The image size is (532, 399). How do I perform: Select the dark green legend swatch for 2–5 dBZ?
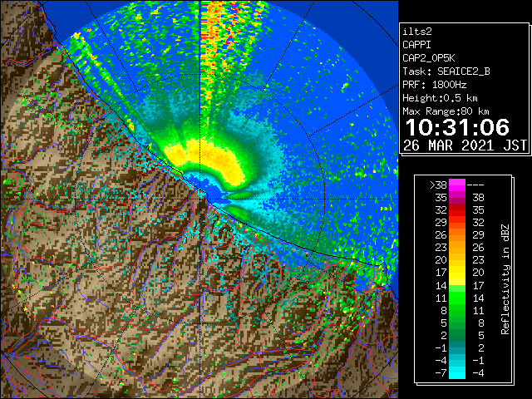457,335
